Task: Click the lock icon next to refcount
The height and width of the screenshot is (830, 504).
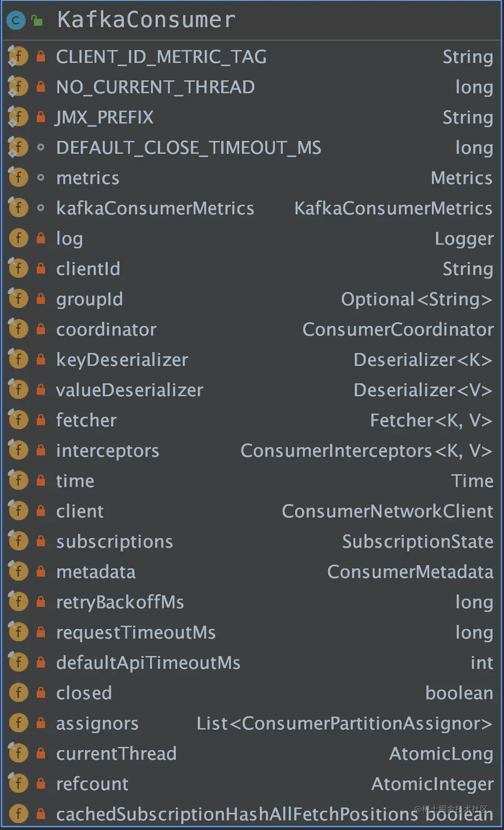Action: click(x=41, y=784)
